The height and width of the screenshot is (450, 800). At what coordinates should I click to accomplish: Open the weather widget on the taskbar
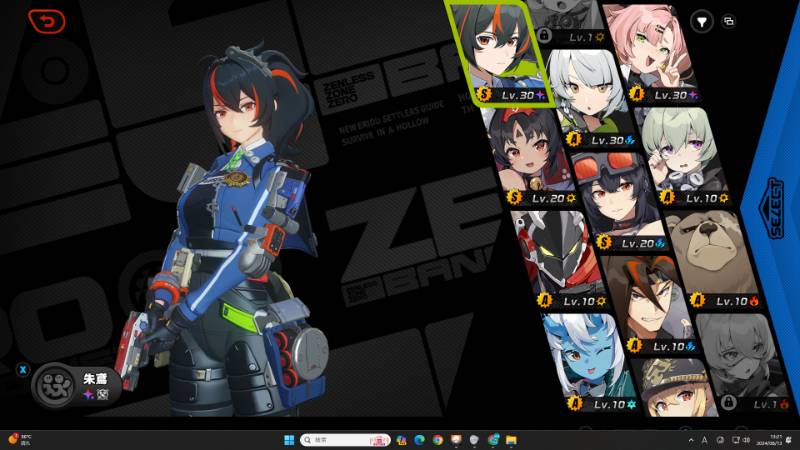click(x=19, y=439)
